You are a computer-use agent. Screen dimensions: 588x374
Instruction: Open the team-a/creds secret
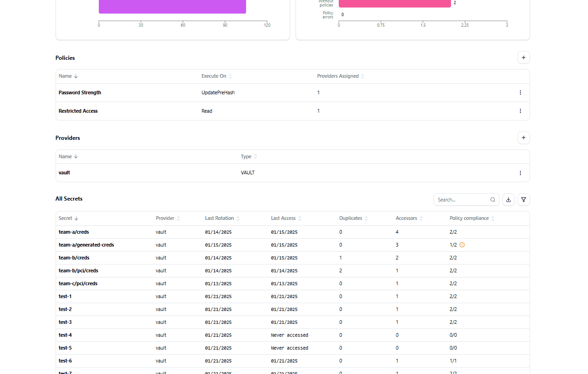[x=74, y=232]
